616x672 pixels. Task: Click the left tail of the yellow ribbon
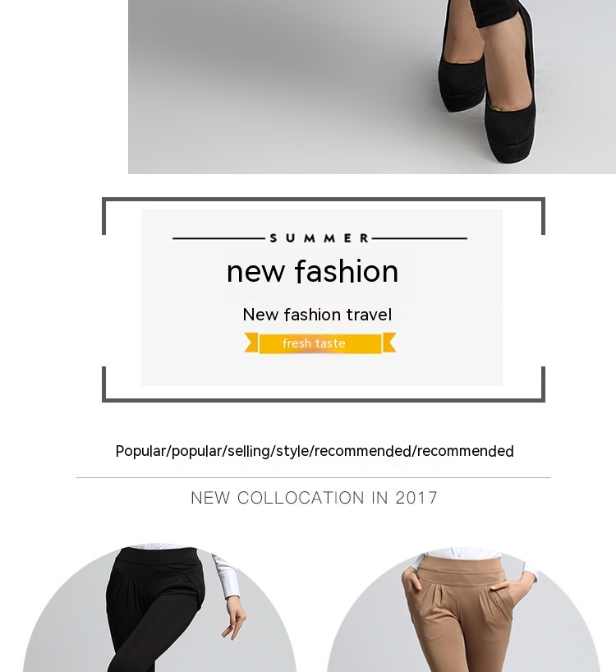[251, 342]
